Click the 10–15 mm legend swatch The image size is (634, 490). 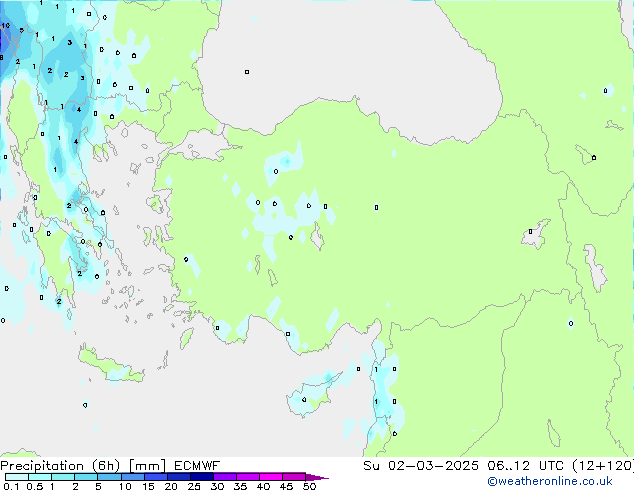pos(133,477)
